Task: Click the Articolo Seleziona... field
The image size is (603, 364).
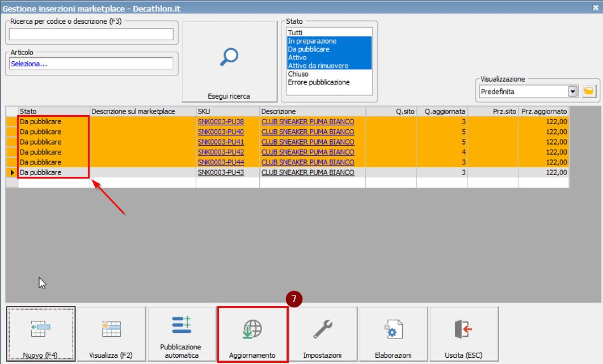Action: (x=91, y=64)
